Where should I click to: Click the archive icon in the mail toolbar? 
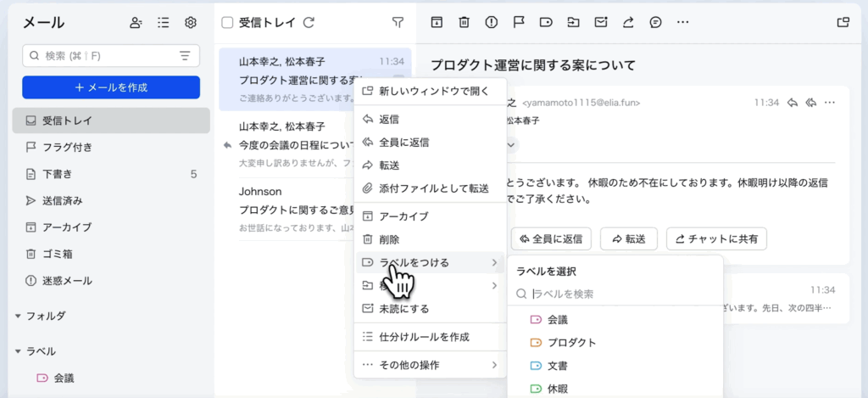point(437,22)
